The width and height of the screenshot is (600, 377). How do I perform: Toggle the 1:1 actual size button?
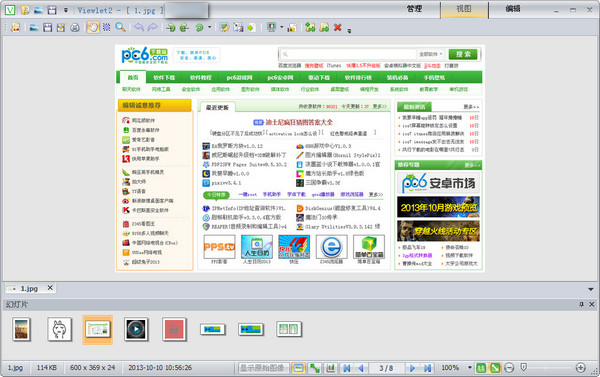[x=481, y=368]
